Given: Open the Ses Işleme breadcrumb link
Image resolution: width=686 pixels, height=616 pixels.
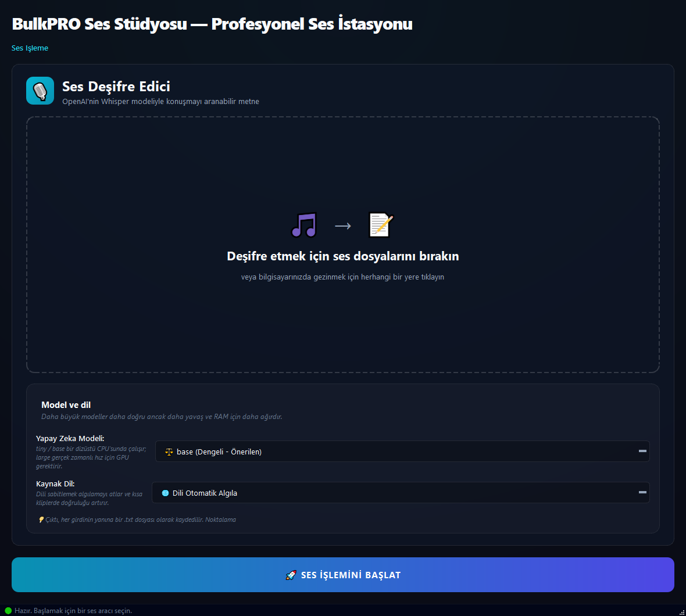Looking at the screenshot, I should point(30,48).
